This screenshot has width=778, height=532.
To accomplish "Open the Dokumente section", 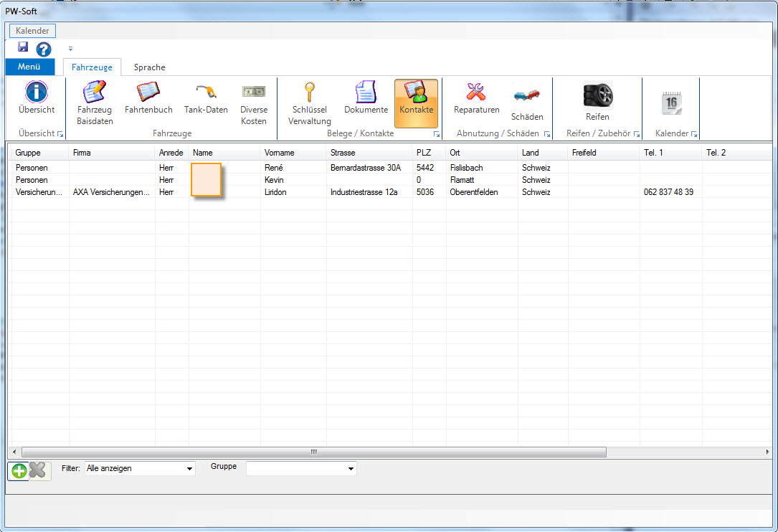I will (x=366, y=93).
